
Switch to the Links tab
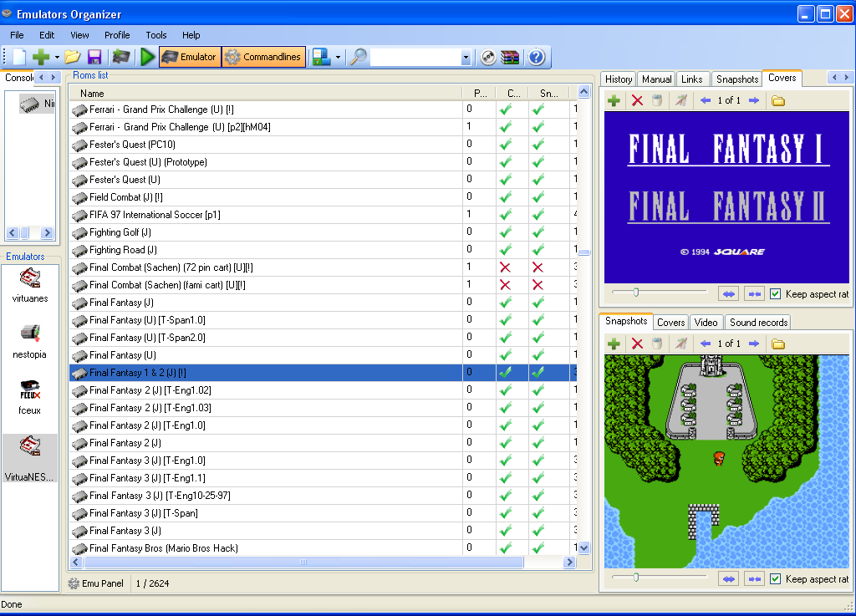coord(691,79)
